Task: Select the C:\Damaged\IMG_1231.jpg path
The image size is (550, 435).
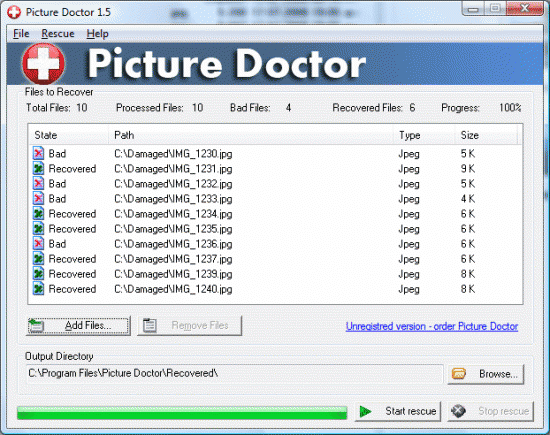Action: [173, 169]
